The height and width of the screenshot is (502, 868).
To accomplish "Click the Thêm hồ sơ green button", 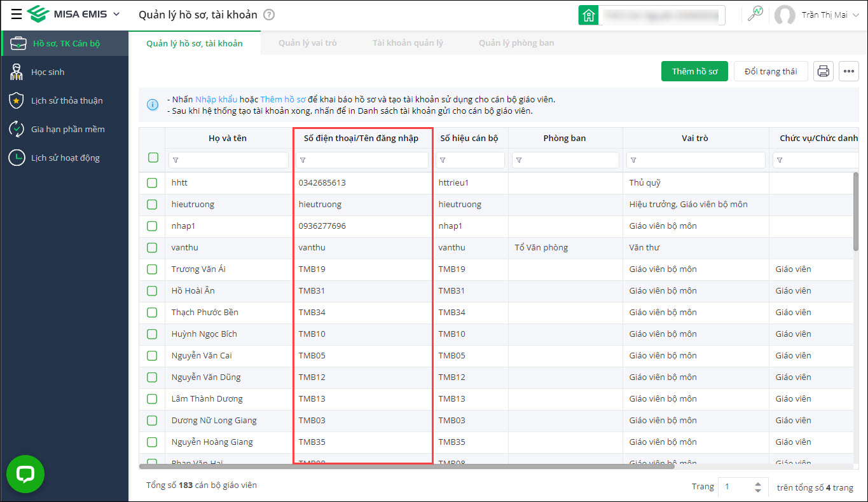I will pyautogui.click(x=695, y=71).
